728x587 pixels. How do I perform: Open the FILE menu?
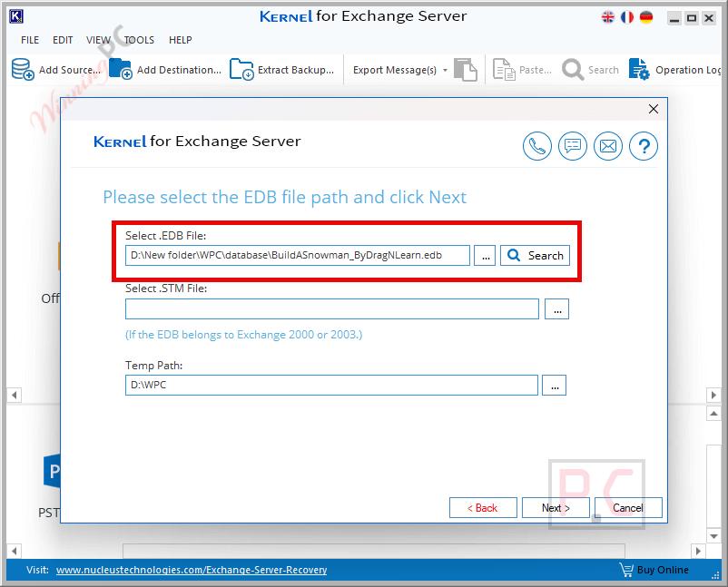click(x=30, y=40)
